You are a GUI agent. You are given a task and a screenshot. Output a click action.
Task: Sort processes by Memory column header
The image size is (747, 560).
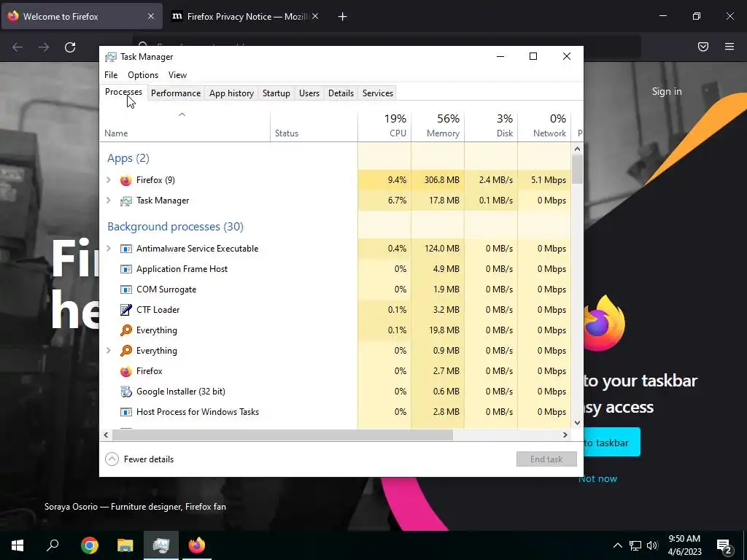(x=438, y=126)
